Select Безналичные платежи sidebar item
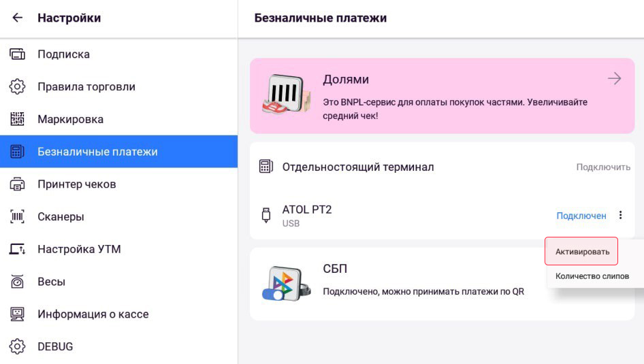This screenshot has width=644, height=364. click(118, 152)
